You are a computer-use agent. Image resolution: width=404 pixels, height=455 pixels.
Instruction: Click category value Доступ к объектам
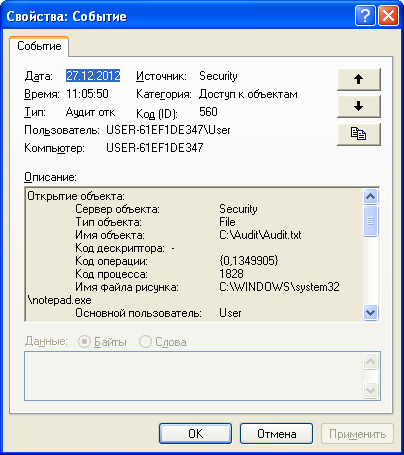248,94
